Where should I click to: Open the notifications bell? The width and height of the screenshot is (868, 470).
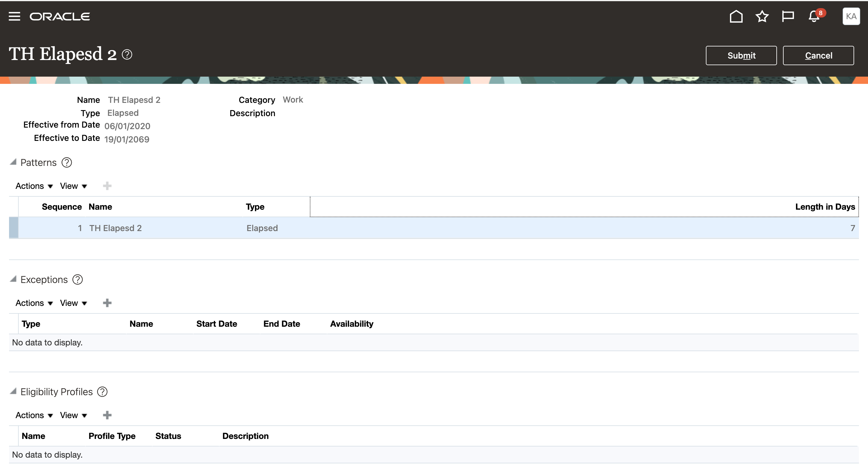814,16
